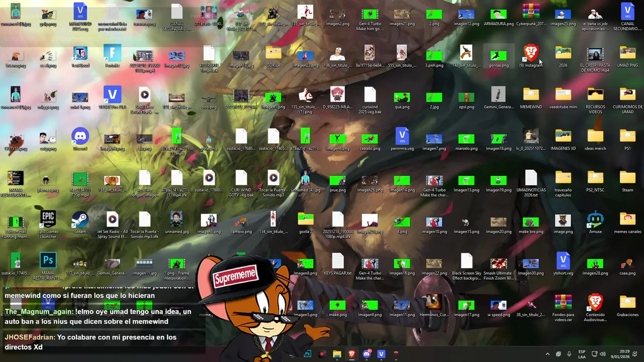Select the Discord desktop shortcut
Image resolution: width=644 pixels, height=362 pixels.
tap(80, 139)
